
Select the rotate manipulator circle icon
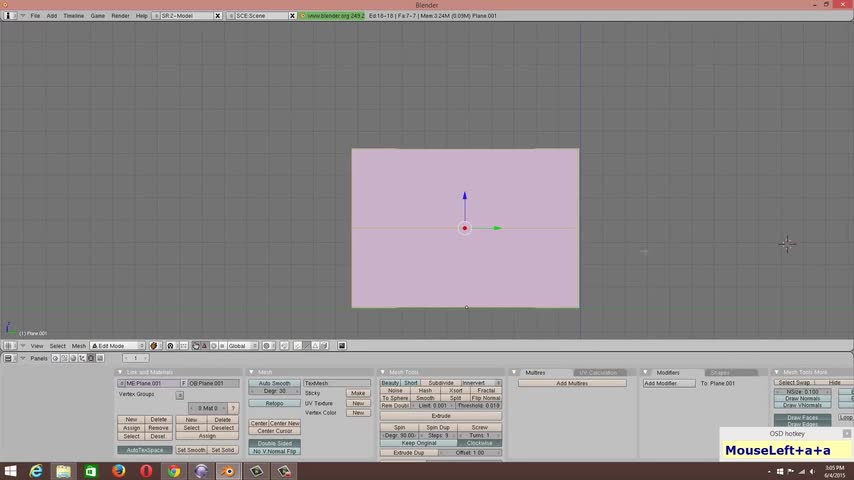[214, 346]
